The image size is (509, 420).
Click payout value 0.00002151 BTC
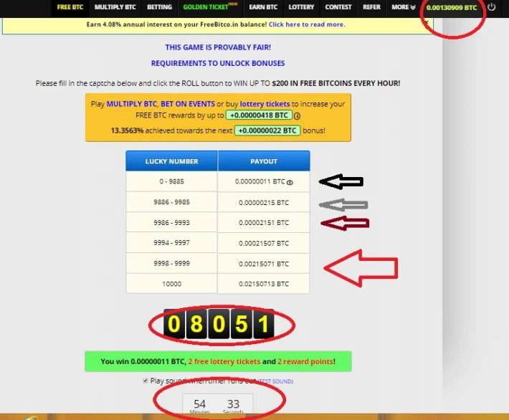coord(264,223)
